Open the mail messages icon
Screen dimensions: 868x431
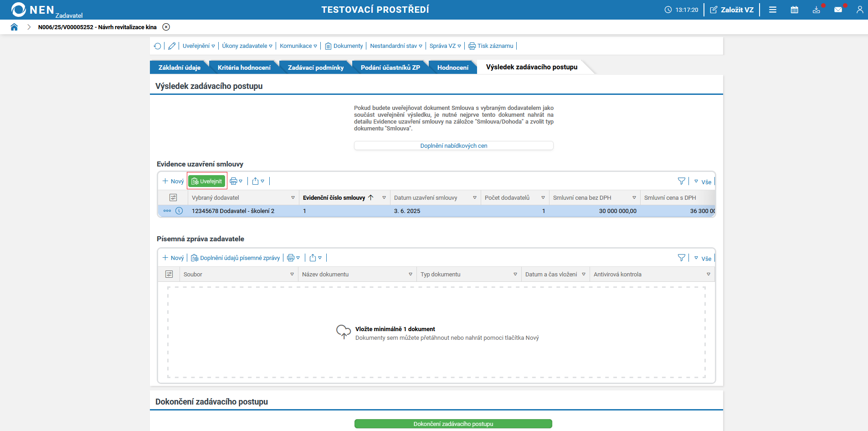[838, 10]
